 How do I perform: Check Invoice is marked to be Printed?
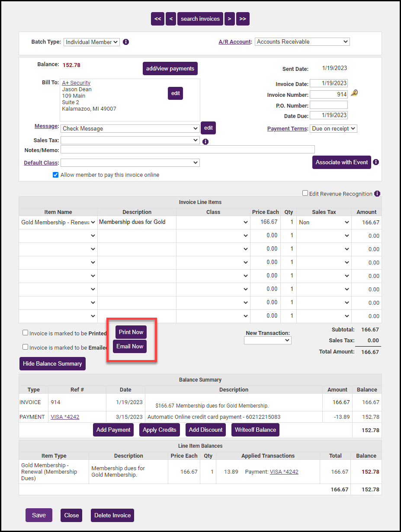pyautogui.click(x=26, y=333)
